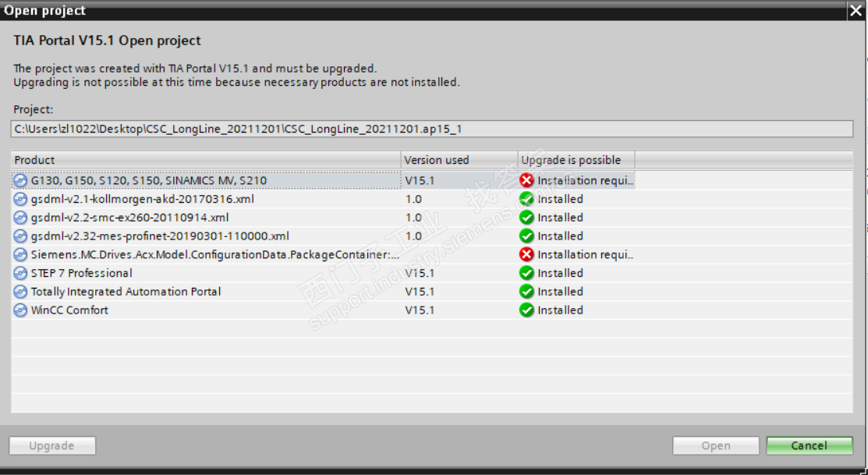
Task: Select Totally Integrated Automation Portal row text
Action: point(126,292)
